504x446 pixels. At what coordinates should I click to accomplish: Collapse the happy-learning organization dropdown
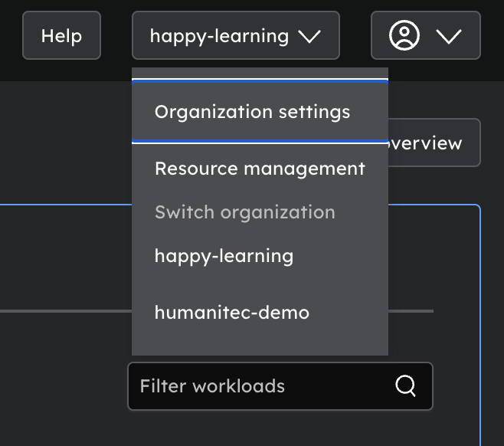point(236,35)
